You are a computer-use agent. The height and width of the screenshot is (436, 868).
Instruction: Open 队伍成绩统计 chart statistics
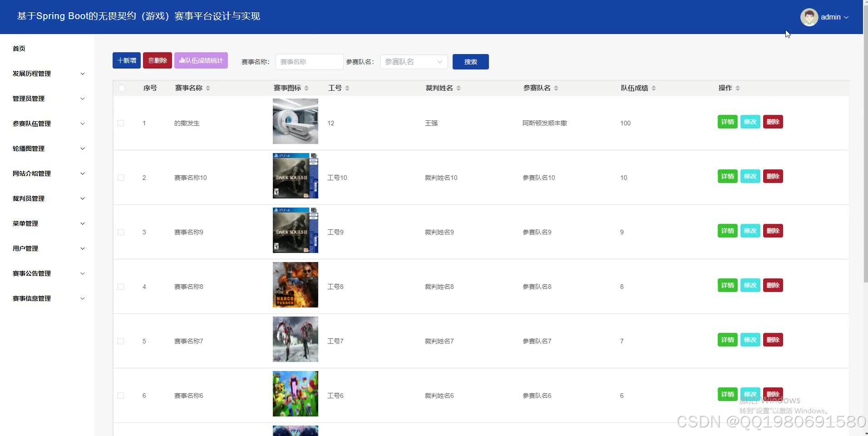tap(201, 60)
